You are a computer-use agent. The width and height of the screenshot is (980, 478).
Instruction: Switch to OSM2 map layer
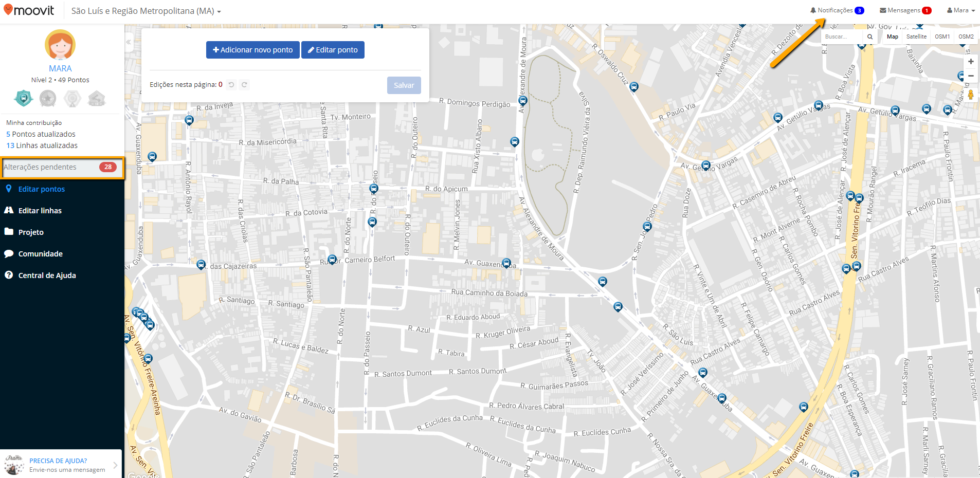coord(966,36)
